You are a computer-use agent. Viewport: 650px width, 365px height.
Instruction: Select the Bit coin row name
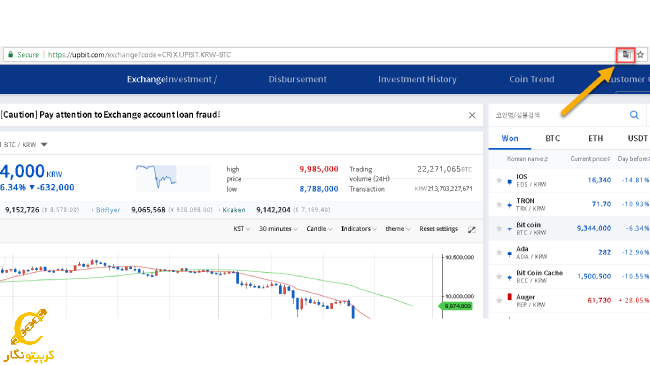coord(529,225)
